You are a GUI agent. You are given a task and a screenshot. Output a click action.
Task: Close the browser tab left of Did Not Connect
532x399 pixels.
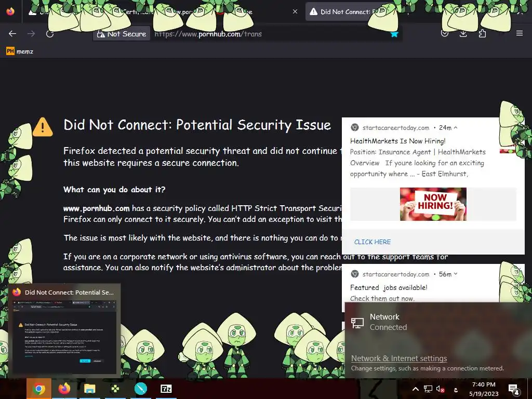click(x=295, y=11)
